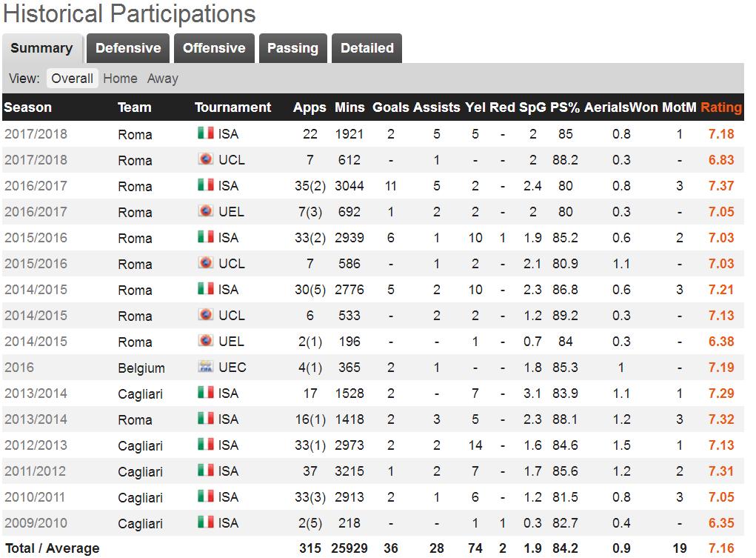This screenshot has width=756, height=558.
Task: Click the UEL icon in 2016/2017 row
Action: 205,211
